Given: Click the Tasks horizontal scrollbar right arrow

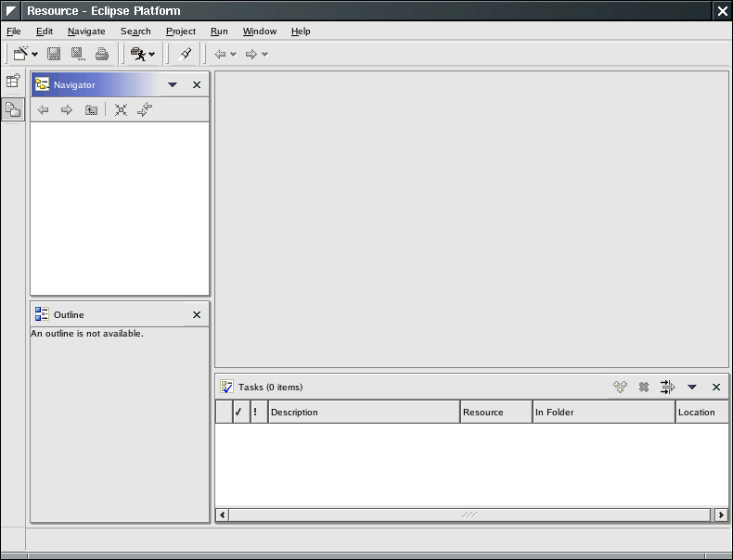Looking at the screenshot, I should pos(720,515).
